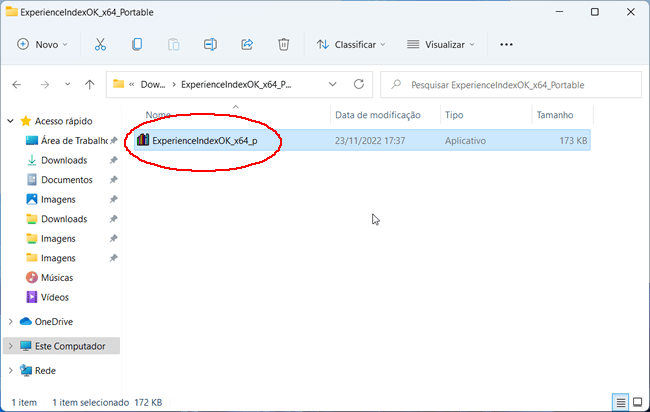Open the Visualizar view menu
This screenshot has height=412, width=650.
click(x=442, y=45)
